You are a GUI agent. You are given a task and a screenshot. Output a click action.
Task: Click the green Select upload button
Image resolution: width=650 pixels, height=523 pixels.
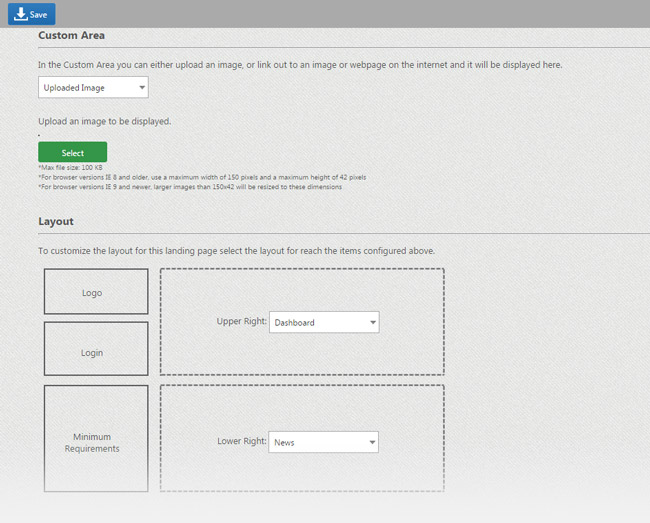pos(72,153)
